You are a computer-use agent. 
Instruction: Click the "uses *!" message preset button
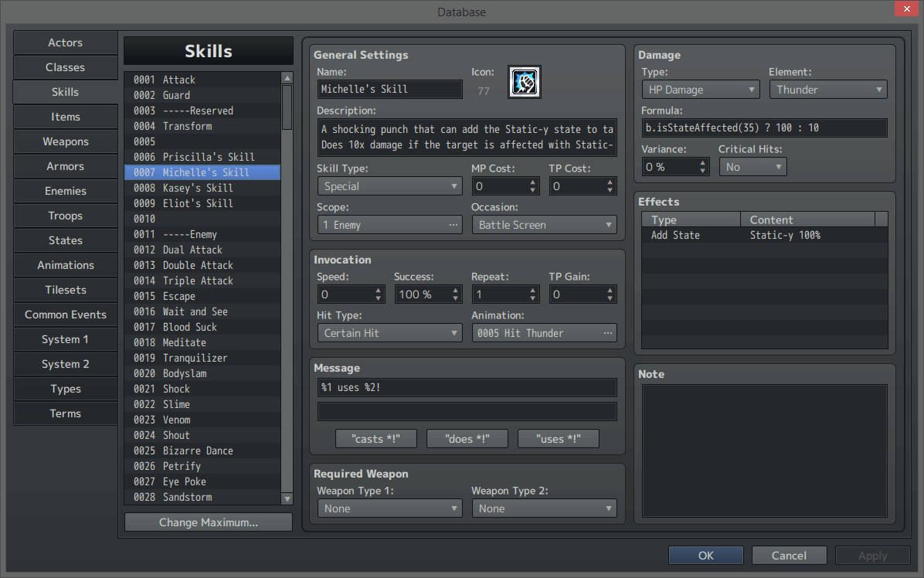coord(558,438)
